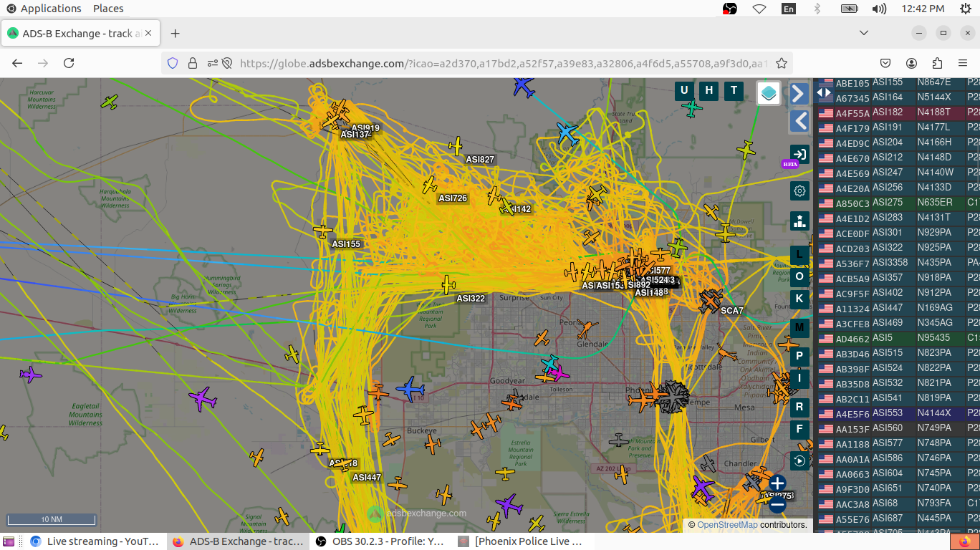Toggle the O button on map
Screen dimensions: 980x550
(x=799, y=276)
